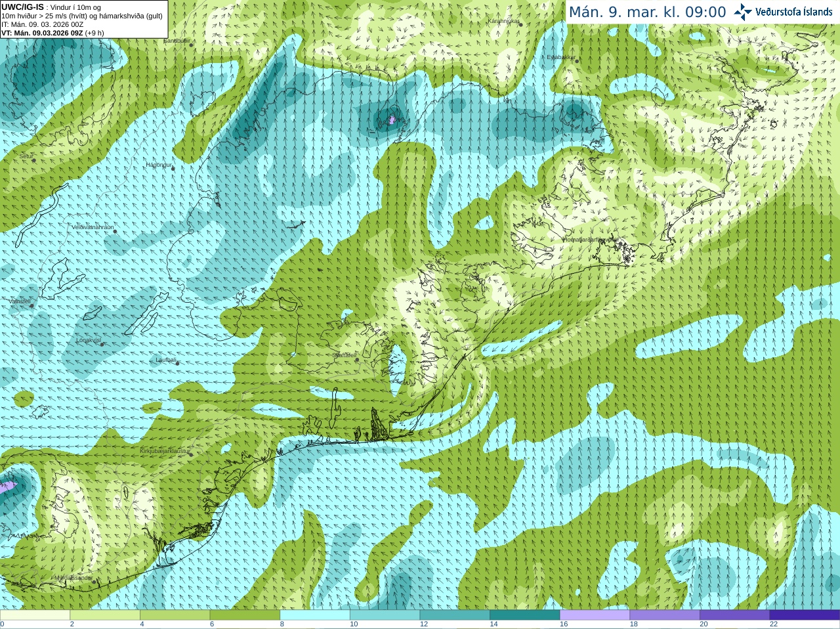Viewport: 840px width, 629px height.
Task: Click the Sandbúðir station label
Action: click(177, 41)
